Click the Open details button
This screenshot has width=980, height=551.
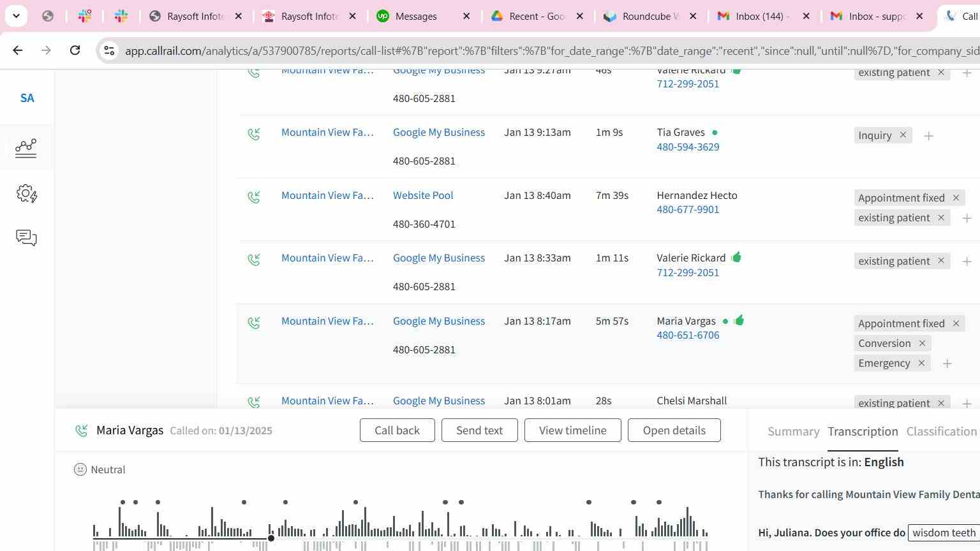tap(674, 430)
